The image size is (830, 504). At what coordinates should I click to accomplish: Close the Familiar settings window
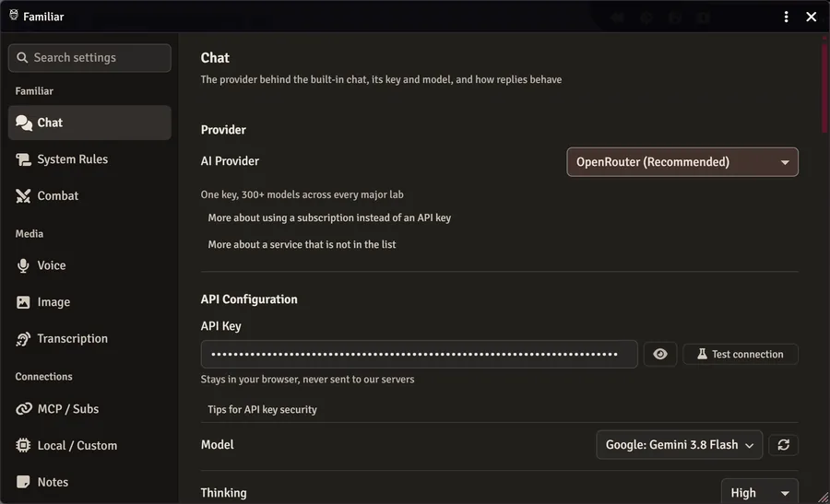(811, 17)
